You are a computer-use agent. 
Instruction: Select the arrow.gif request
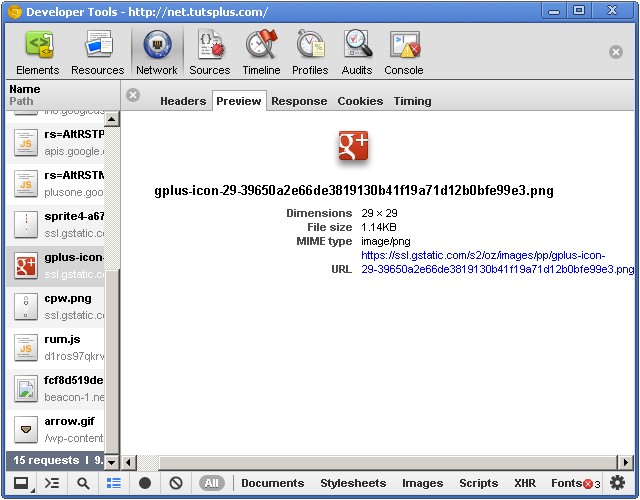coord(55,429)
